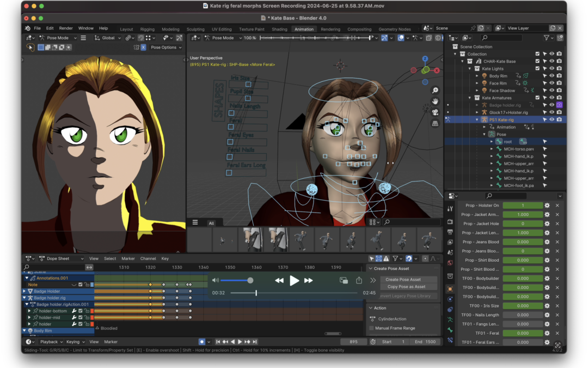Click the picture-in-picture icon in the video overlay
The width and height of the screenshot is (588, 368).
[x=344, y=280]
